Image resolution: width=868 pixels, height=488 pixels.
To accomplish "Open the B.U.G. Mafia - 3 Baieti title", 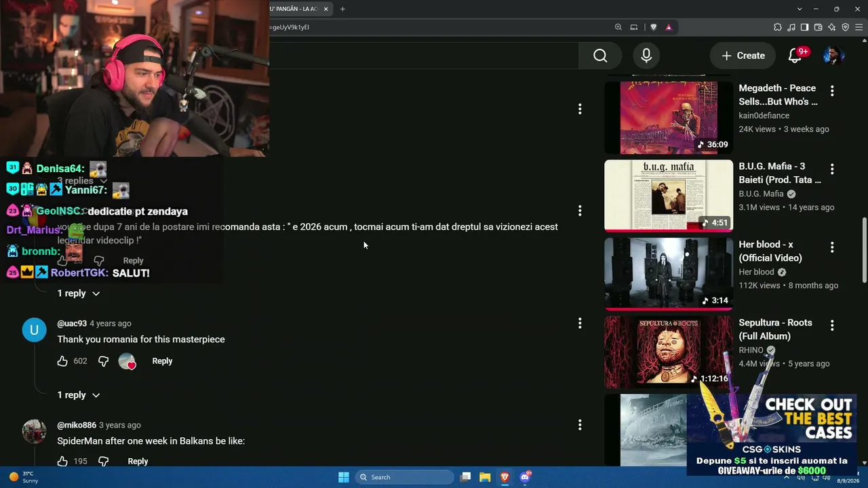I will 780,173.
